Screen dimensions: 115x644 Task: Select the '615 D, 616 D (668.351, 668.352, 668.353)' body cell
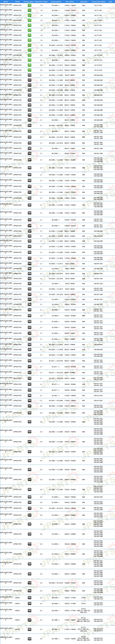(x=84, y=639)
